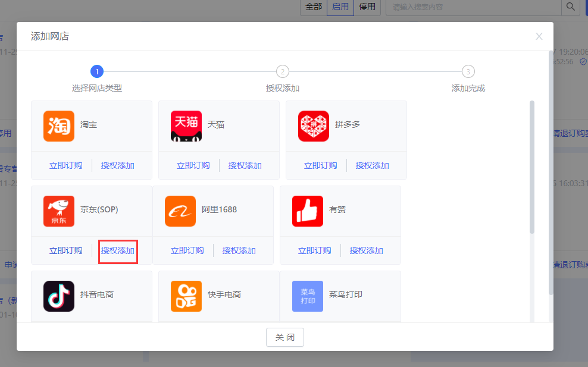The image size is (588, 367).
Task: Click the Douyin (抖音电商) logo icon
Action: [x=59, y=296]
